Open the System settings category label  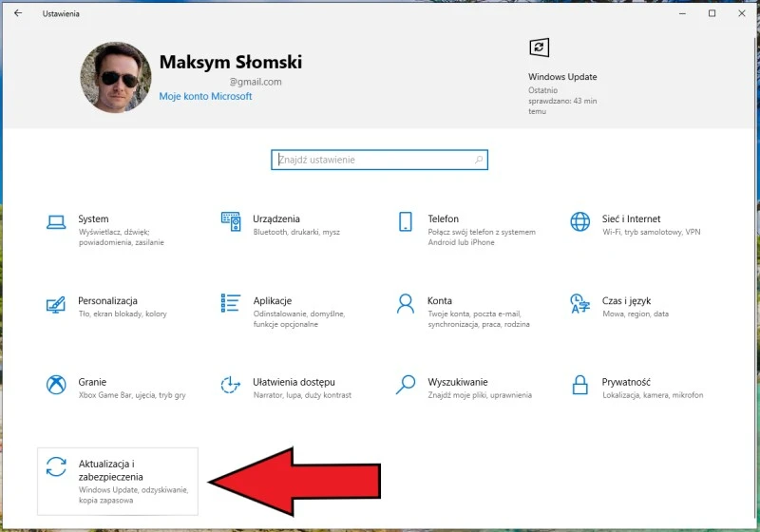pos(93,218)
